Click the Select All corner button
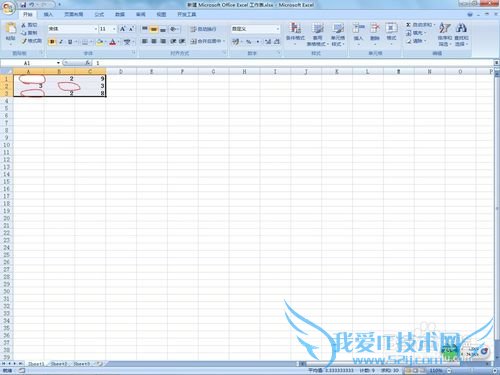This screenshot has height=375, width=500. (6, 71)
